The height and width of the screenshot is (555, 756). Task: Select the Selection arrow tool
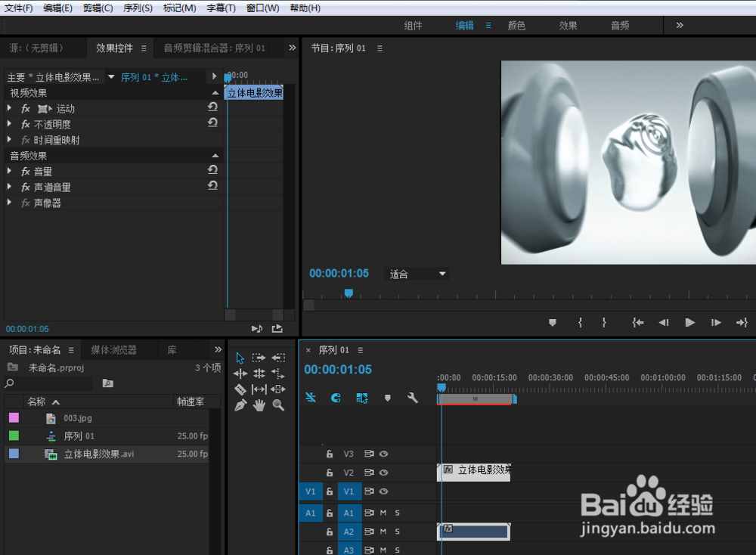coord(240,358)
